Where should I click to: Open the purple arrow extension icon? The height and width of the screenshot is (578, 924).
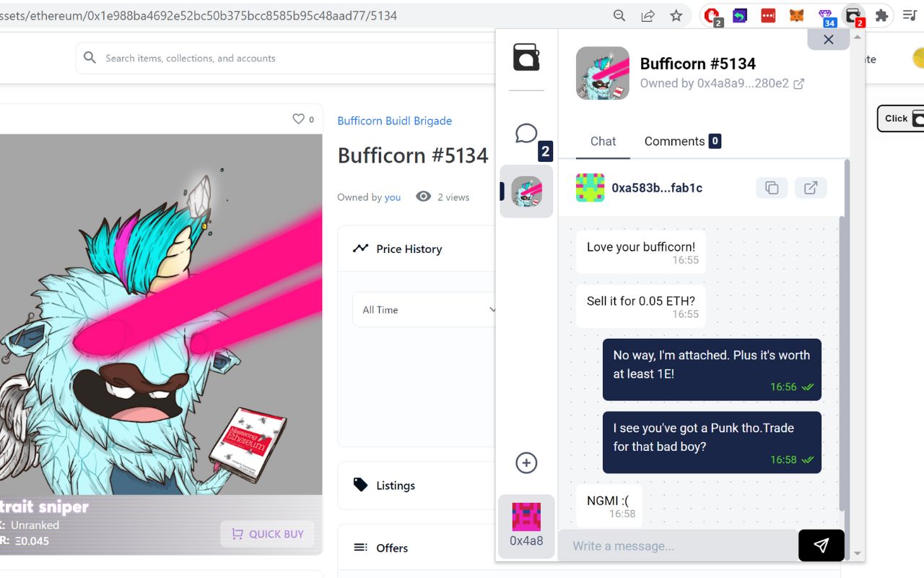740,15
